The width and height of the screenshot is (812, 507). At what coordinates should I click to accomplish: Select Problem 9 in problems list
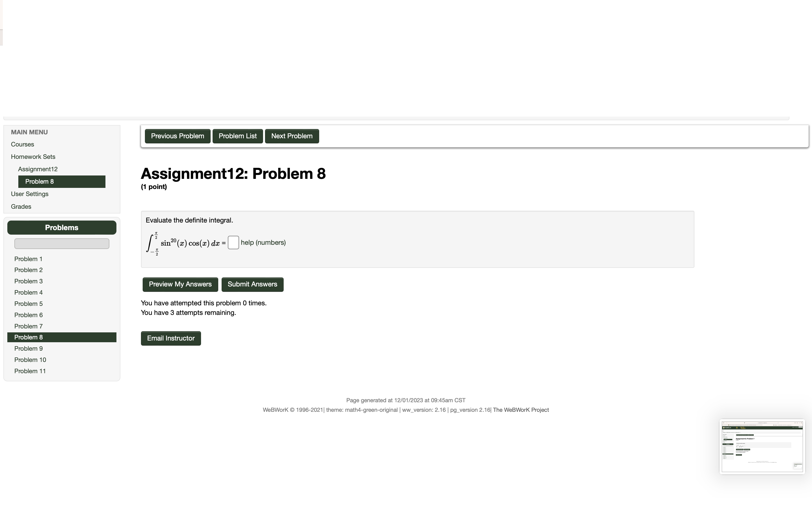pos(28,349)
